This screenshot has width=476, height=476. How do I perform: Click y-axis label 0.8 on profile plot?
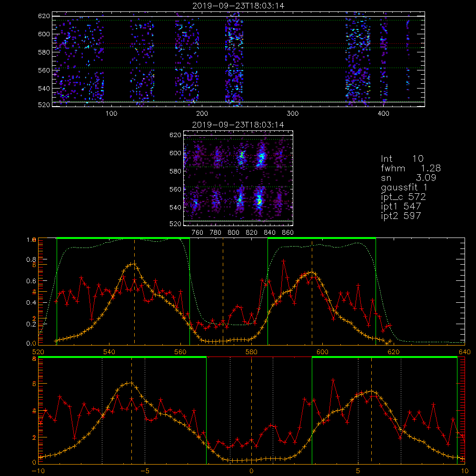click(31, 259)
